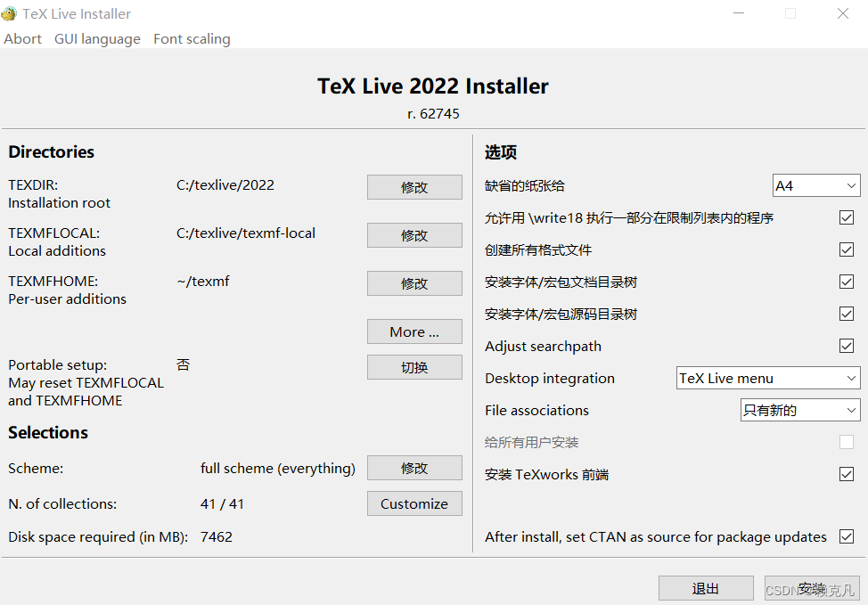
Task: Open the paper size dropdown showing A4
Action: point(815,185)
